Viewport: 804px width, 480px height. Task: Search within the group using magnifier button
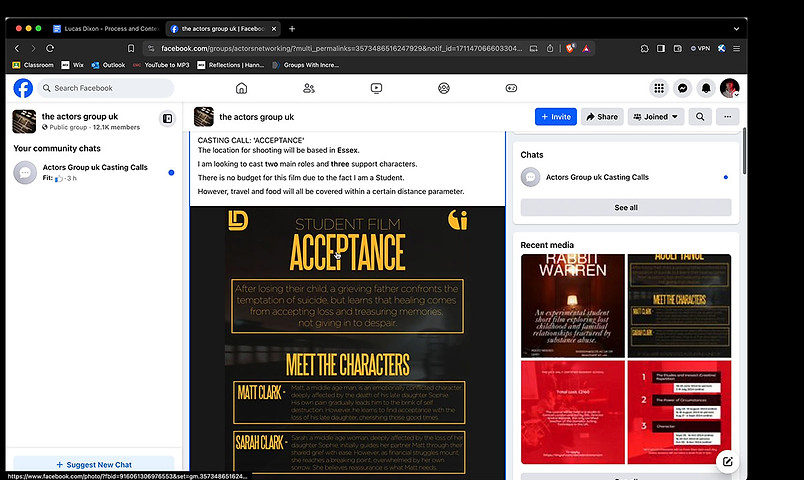click(x=700, y=117)
